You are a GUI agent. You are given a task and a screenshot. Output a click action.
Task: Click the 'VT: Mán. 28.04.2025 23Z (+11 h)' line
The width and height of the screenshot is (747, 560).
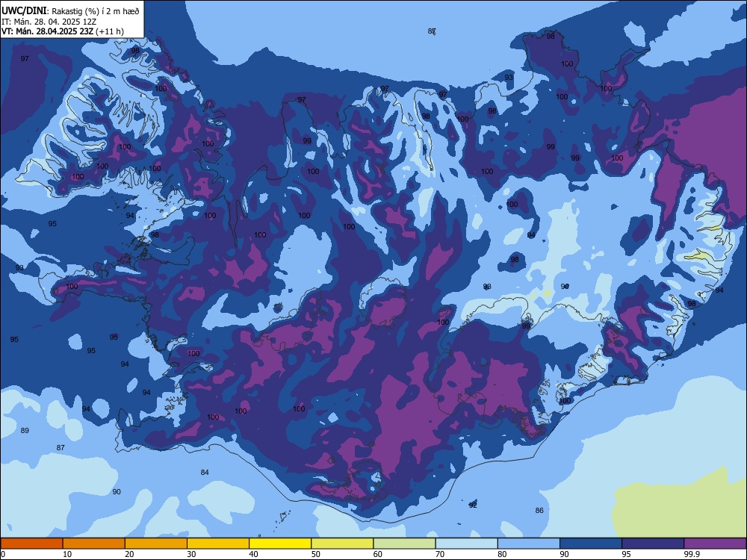pos(63,31)
